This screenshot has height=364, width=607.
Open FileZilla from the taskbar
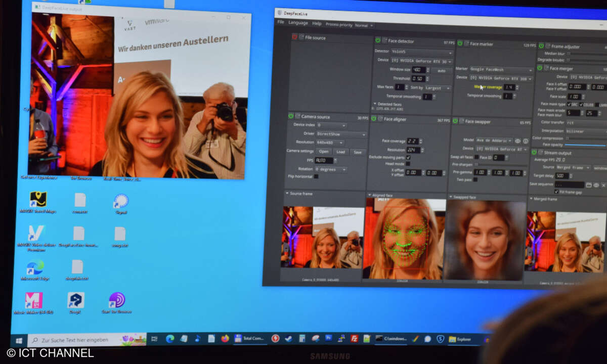point(355,339)
